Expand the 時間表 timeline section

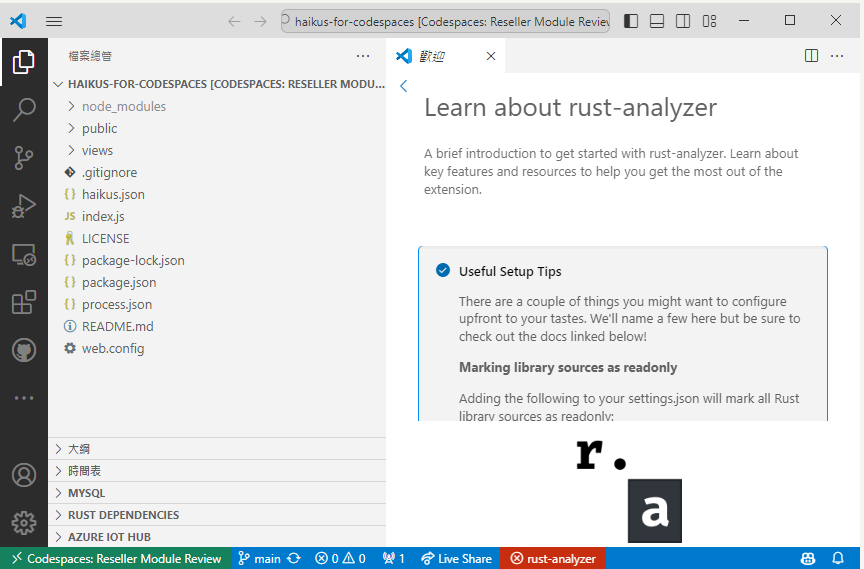218,471
